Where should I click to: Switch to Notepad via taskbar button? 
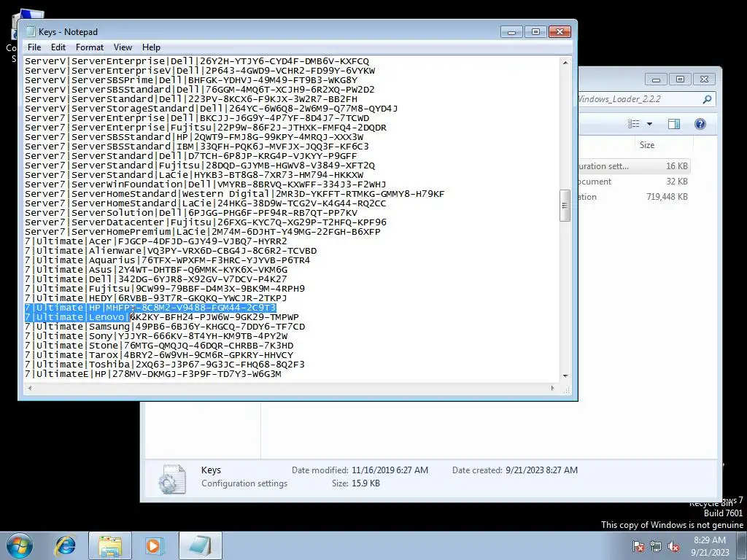201,545
